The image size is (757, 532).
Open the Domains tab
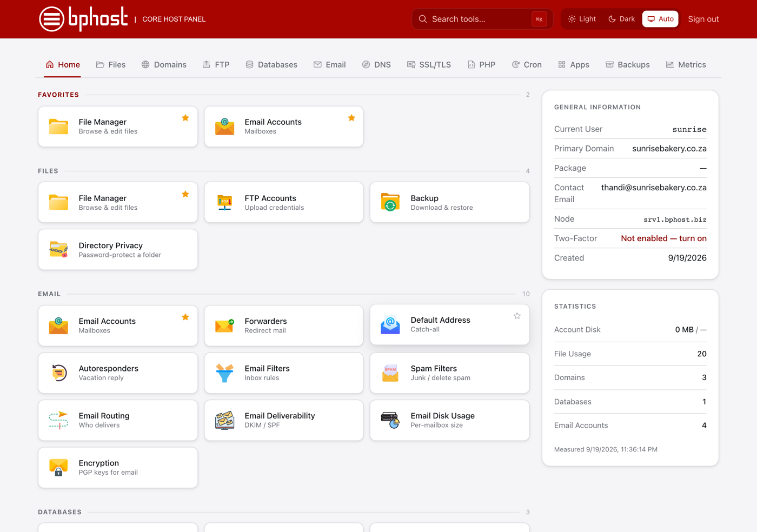point(164,65)
